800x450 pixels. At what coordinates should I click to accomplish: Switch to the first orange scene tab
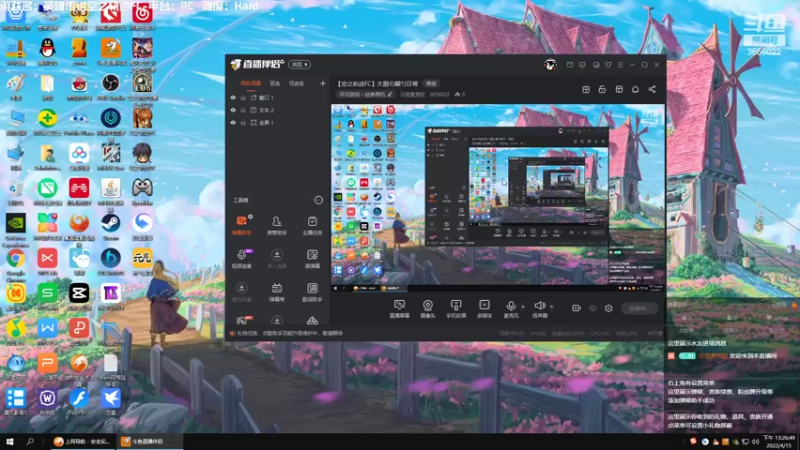pos(251,83)
